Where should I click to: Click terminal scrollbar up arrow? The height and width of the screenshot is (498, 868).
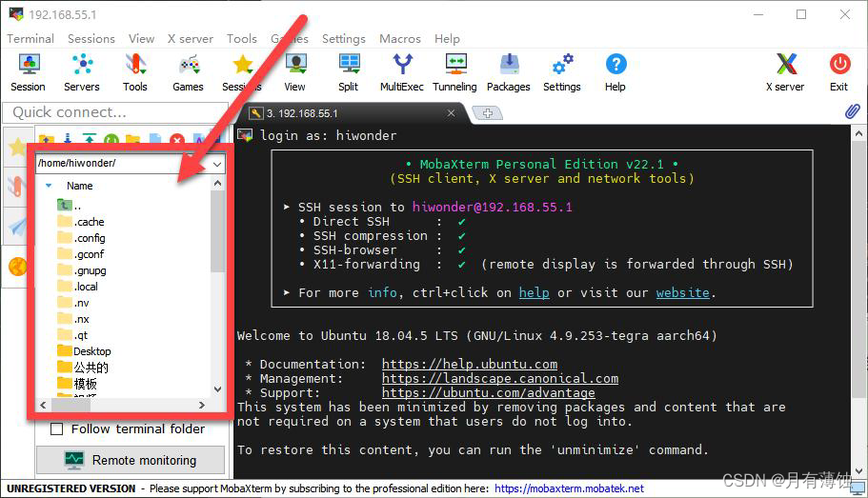(x=858, y=132)
